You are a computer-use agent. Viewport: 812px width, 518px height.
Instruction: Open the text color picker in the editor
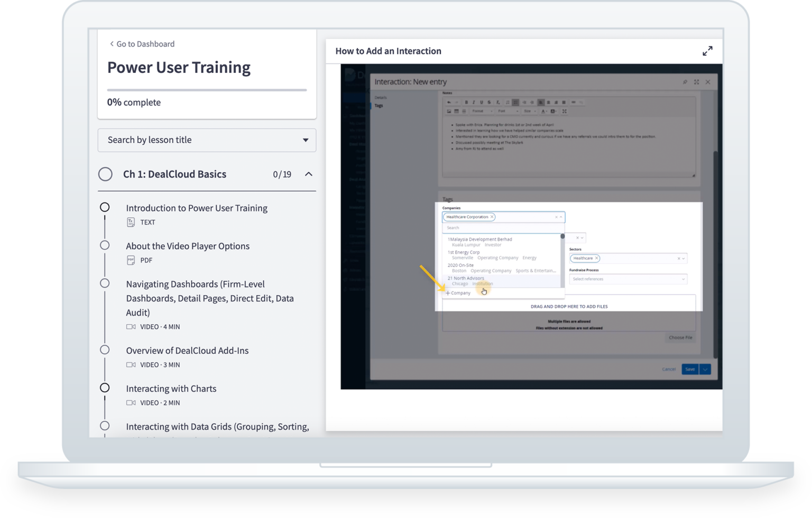(x=543, y=112)
